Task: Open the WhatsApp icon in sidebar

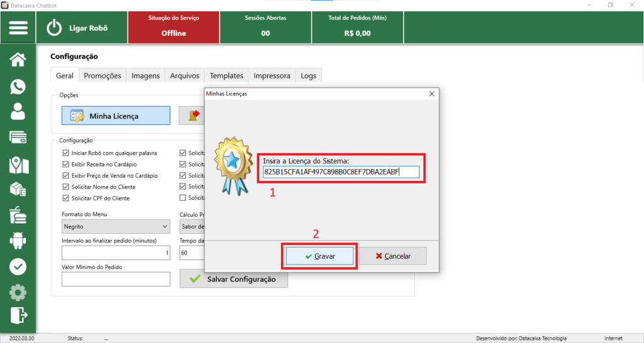Action: [x=18, y=86]
